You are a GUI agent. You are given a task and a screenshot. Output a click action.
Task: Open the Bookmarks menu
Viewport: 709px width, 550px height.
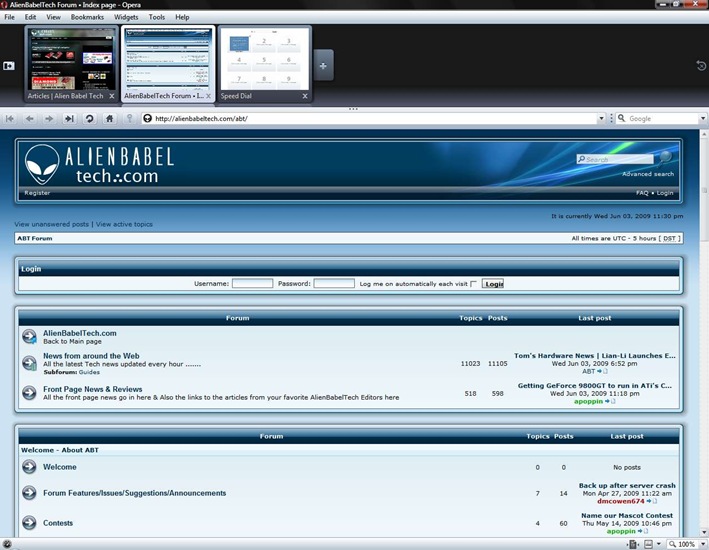click(x=87, y=17)
